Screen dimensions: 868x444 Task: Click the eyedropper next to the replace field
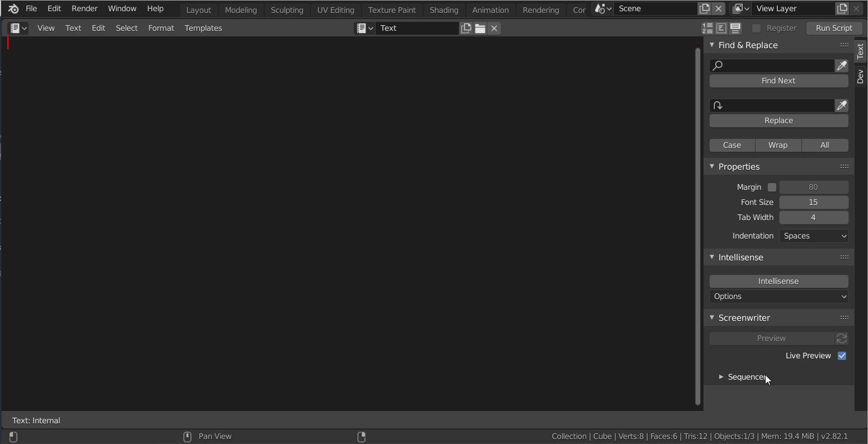(842, 105)
